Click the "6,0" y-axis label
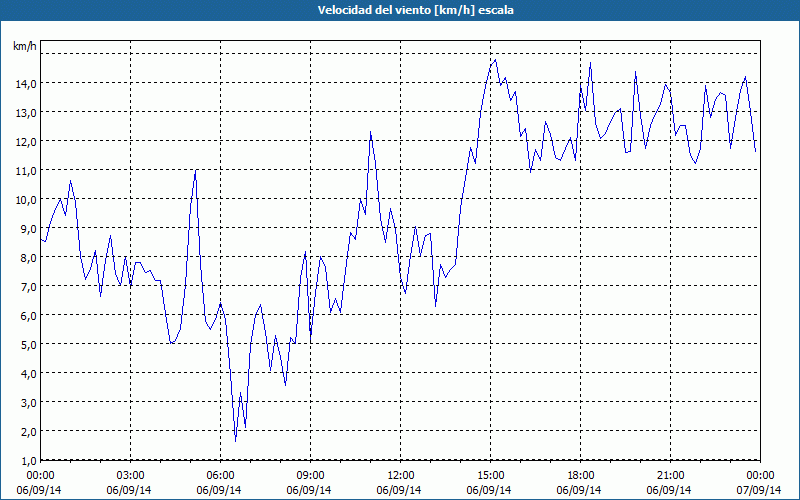The image size is (800, 500). pos(27,316)
